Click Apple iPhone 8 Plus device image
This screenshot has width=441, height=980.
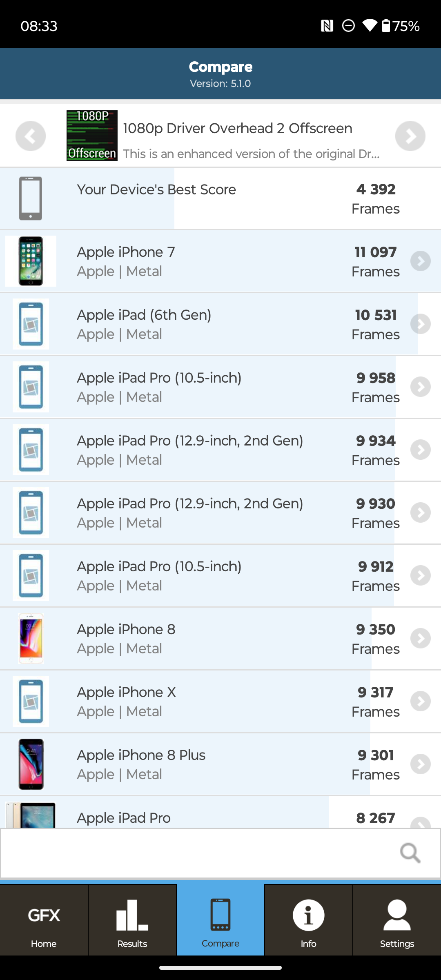coord(31,764)
